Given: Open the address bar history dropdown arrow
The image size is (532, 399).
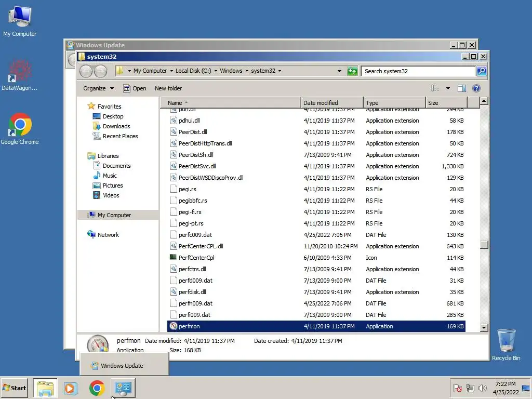Looking at the screenshot, I should [339, 71].
